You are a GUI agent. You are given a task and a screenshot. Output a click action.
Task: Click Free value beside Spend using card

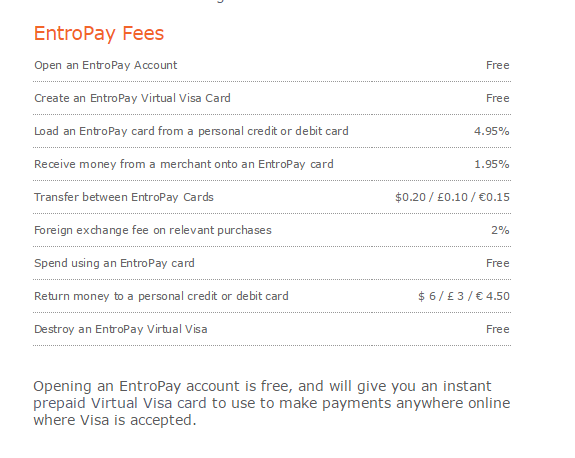click(498, 263)
